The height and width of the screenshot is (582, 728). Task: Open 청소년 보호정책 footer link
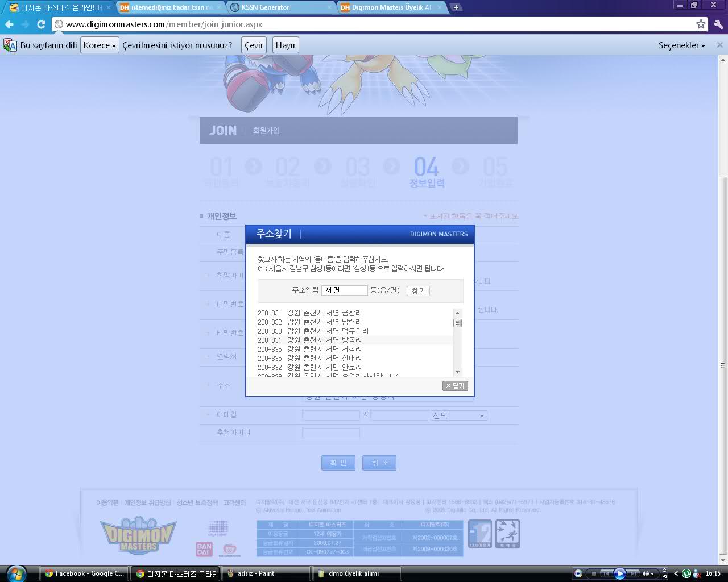197,502
